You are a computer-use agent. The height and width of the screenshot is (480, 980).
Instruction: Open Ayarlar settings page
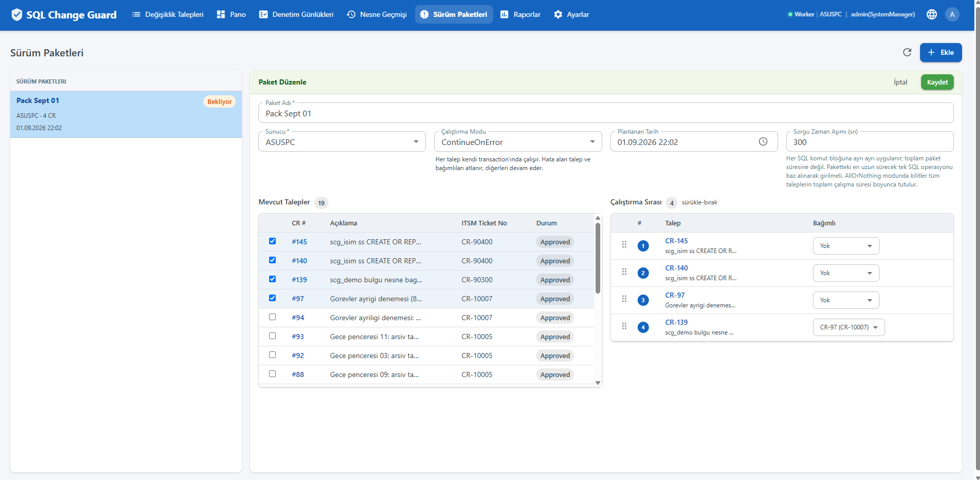click(571, 14)
